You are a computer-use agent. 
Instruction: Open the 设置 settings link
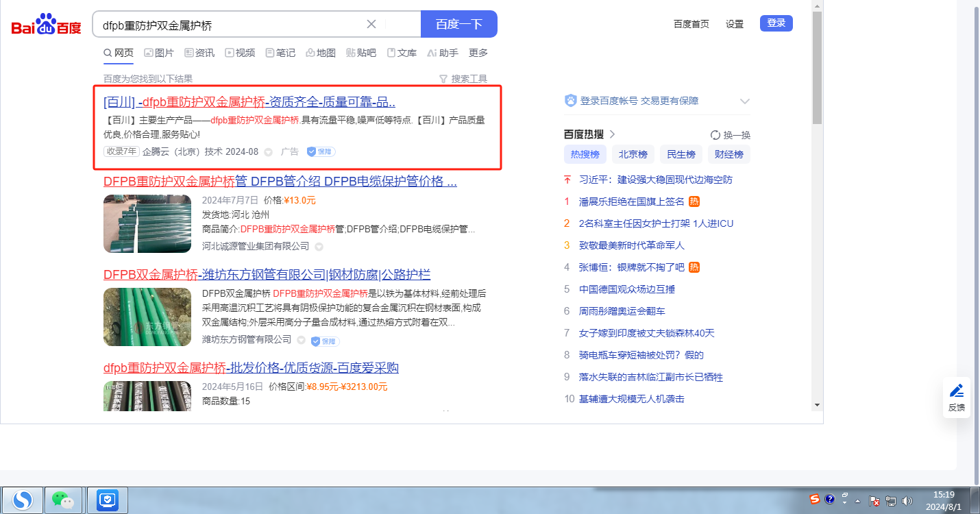(735, 24)
